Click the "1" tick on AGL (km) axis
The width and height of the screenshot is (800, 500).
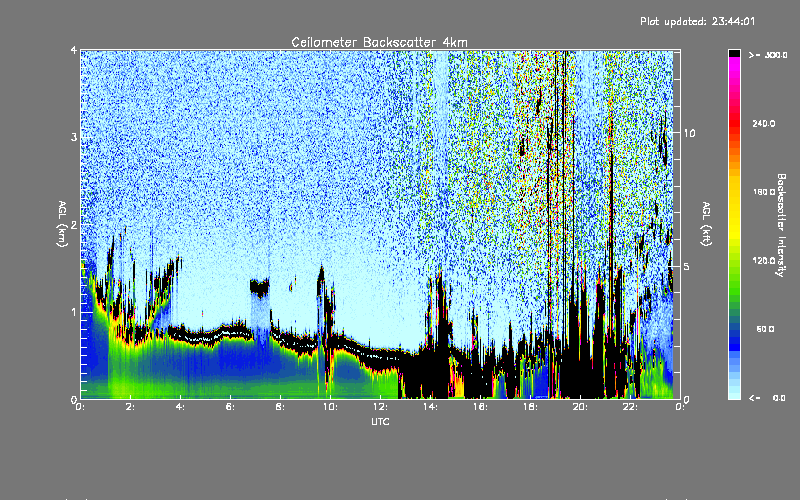74,312
